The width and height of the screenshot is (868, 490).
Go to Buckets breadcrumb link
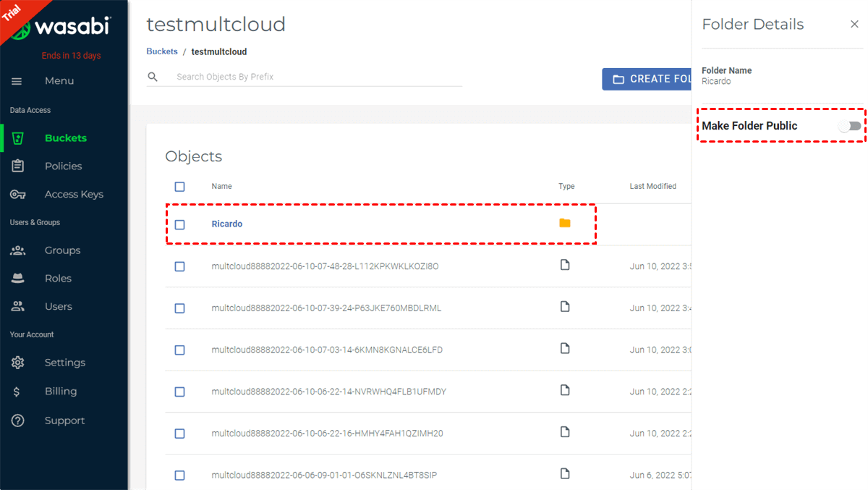click(162, 52)
